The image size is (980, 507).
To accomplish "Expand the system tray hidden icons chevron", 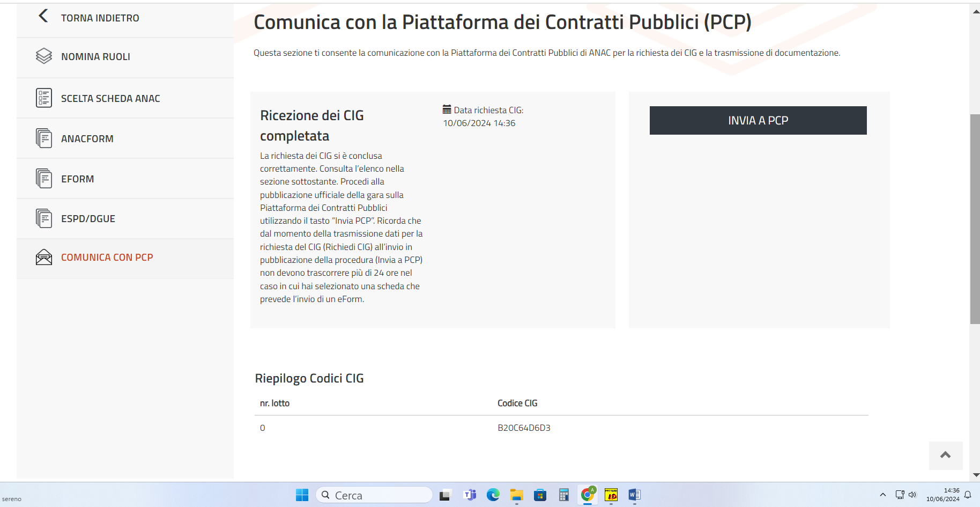I will (x=882, y=495).
